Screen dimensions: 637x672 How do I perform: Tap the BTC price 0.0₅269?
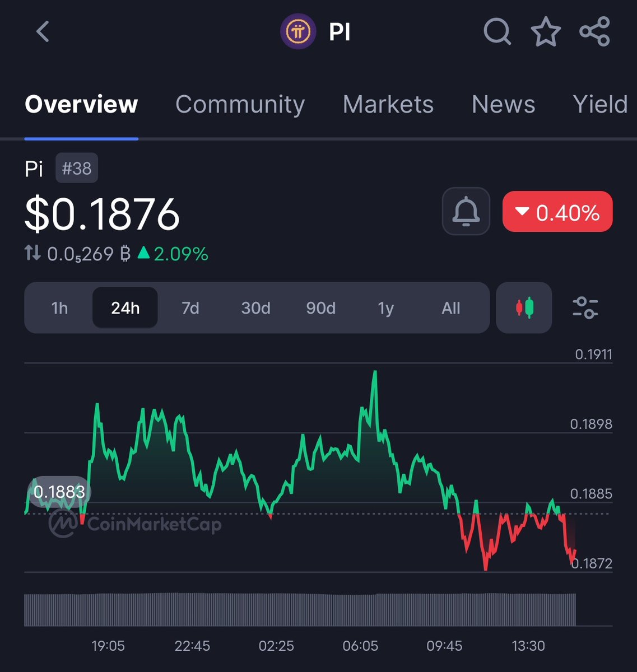[x=89, y=254]
